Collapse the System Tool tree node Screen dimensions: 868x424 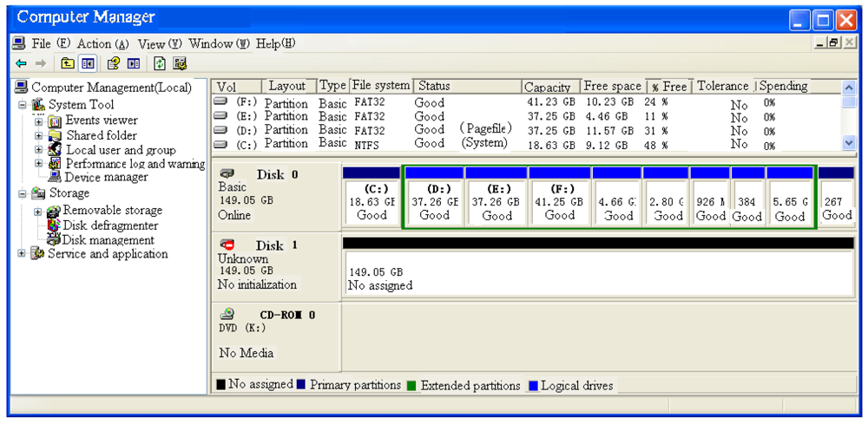tap(23, 105)
